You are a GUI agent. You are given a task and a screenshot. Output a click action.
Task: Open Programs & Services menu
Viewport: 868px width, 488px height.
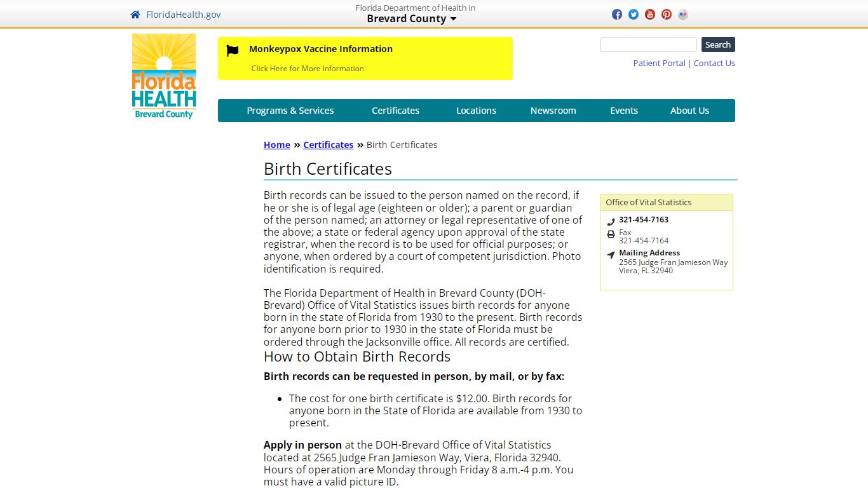(290, 111)
